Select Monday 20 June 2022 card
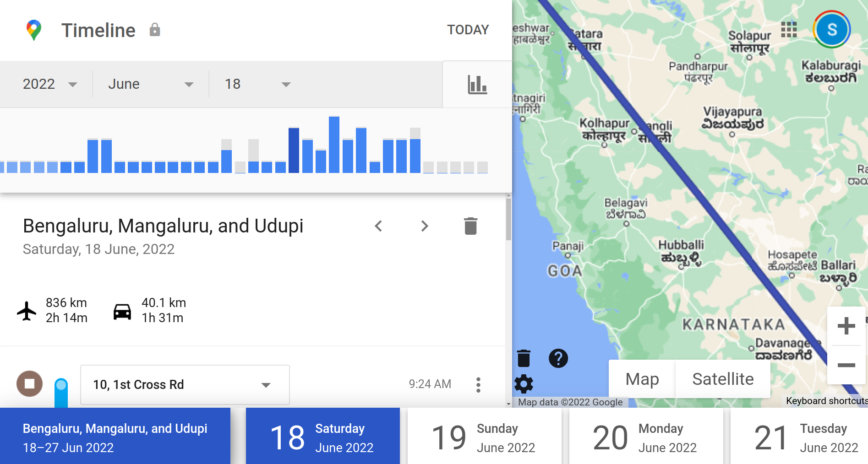The image size is (868, 464). pyautogui.click(x=646, y=436)
